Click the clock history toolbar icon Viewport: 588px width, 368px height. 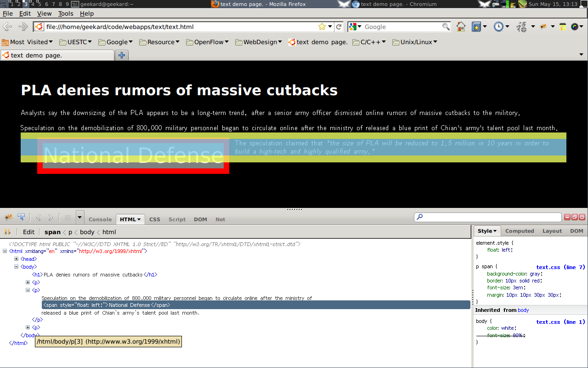[498, 27]
